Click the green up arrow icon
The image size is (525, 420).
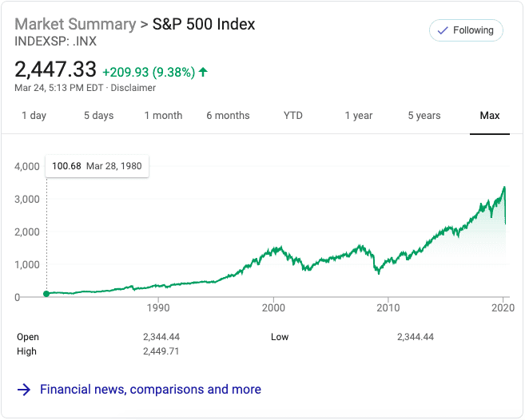(x=203, y=72)
